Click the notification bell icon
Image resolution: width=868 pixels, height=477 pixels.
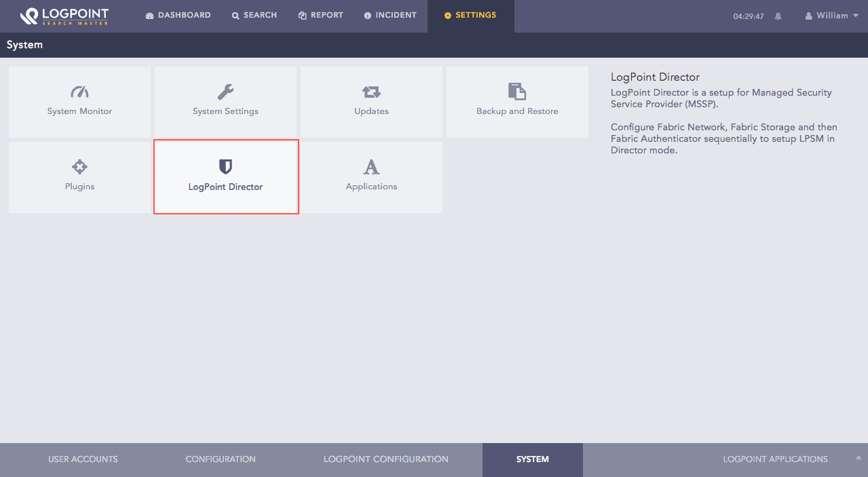[778, 16]
